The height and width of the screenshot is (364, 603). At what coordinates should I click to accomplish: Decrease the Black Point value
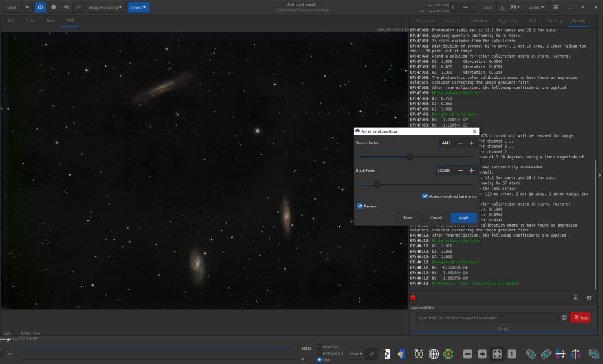(460, 170)
